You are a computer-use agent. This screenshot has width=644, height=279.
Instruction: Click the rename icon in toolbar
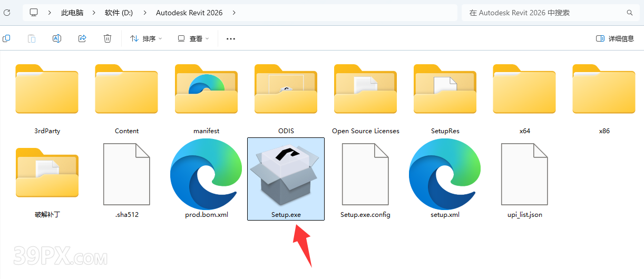(57, 38)
